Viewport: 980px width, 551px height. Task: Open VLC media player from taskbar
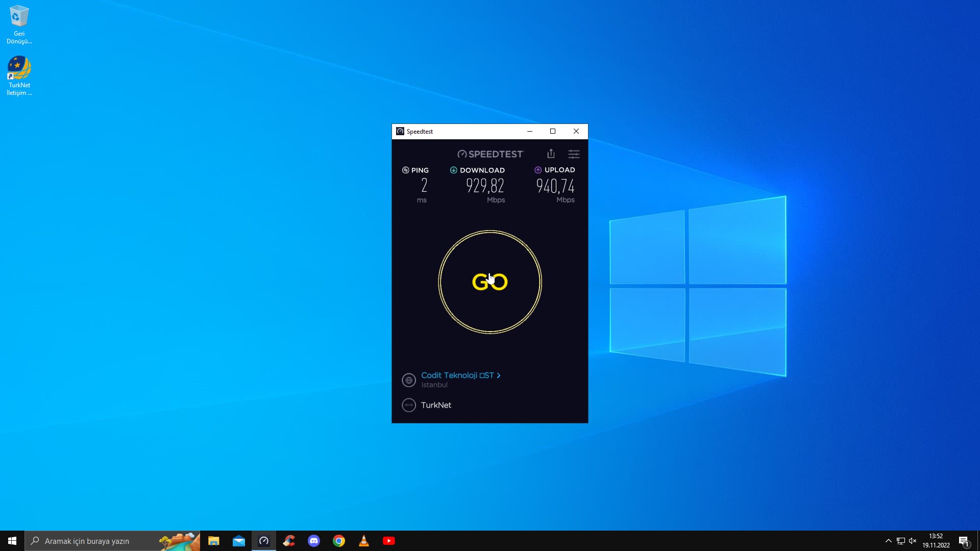[364, 541]
